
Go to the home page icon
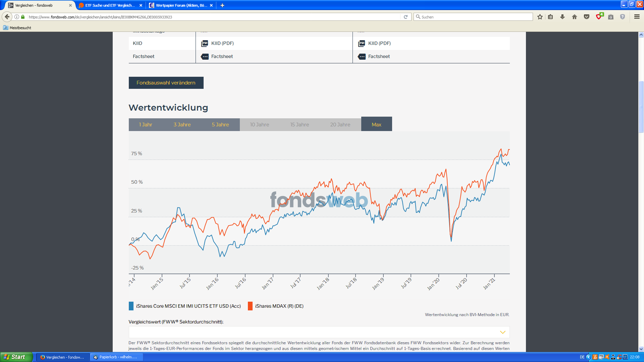tap(575, 17)
